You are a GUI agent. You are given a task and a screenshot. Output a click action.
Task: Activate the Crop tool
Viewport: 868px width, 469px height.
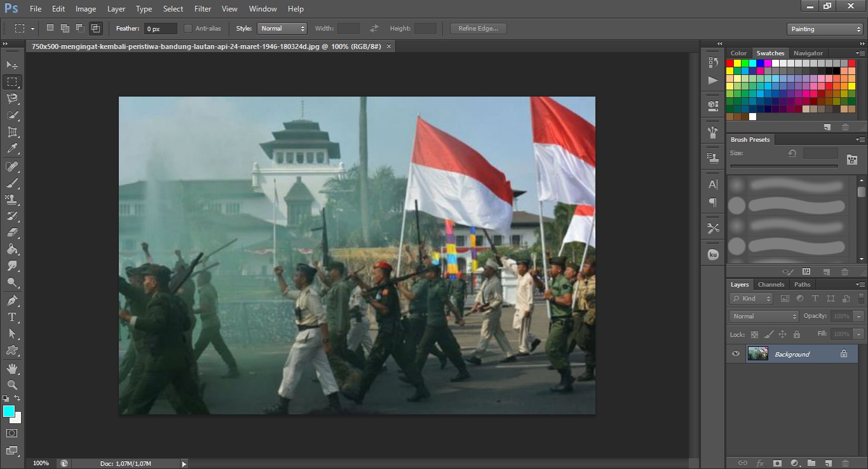[12, 132]
